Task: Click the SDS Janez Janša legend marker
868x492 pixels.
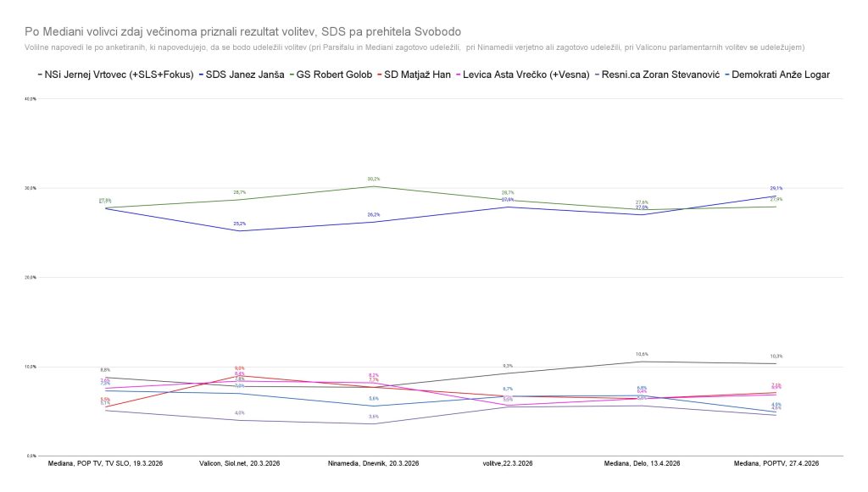Action: click(x=201, y=75)
